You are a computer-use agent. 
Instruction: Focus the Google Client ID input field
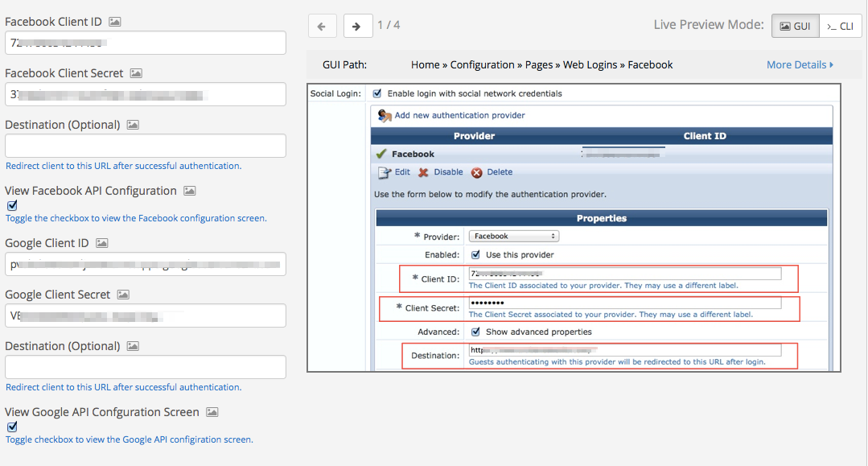tap(146, 264)
